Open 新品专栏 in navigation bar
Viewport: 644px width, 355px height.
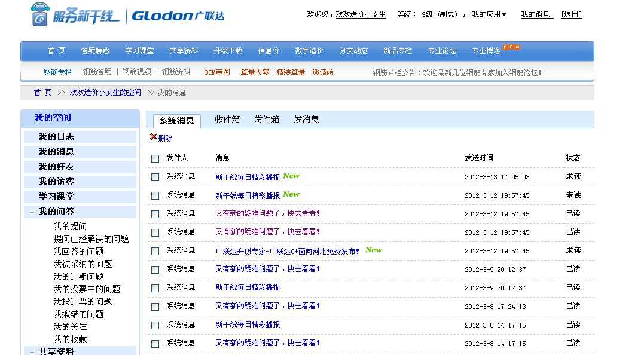click(x=398, y=51)
